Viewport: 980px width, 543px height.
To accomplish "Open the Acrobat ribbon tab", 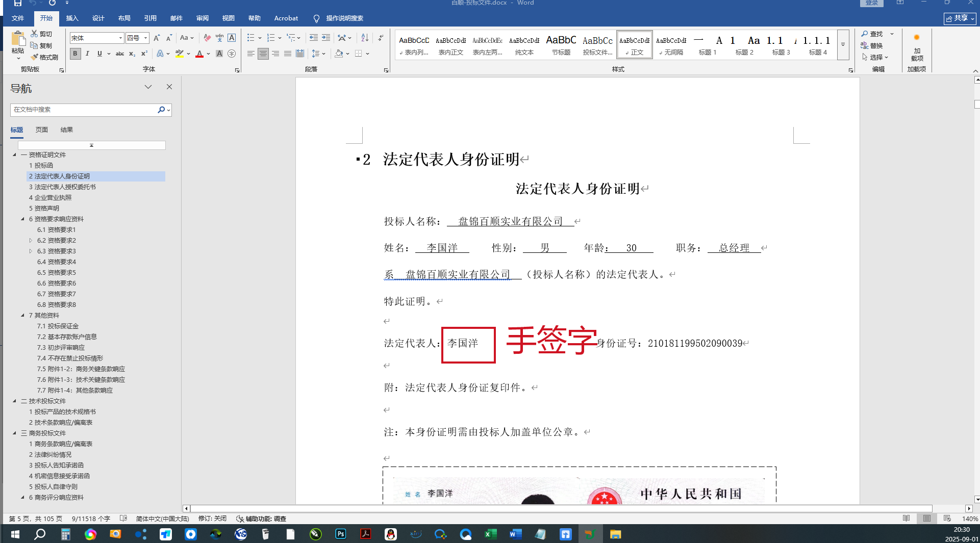I will point(286,18).
